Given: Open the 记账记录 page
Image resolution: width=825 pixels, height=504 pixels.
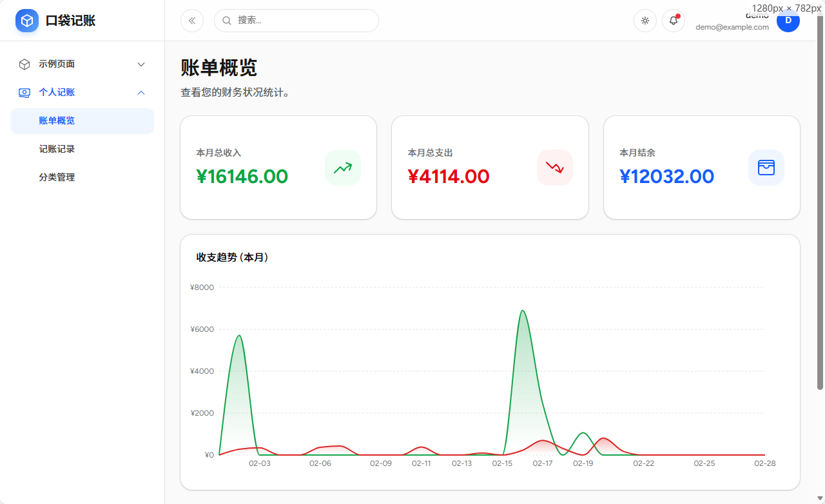Looking at the screenshot, I should tap(57, 149).
